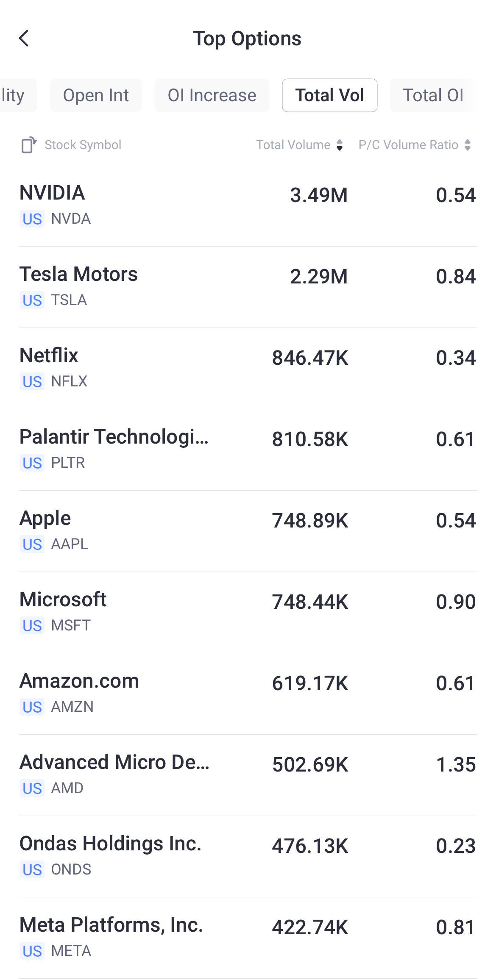Select the Netflix NFLX row
This screenshot has height=980, width=496.
[x=248, y=368]
